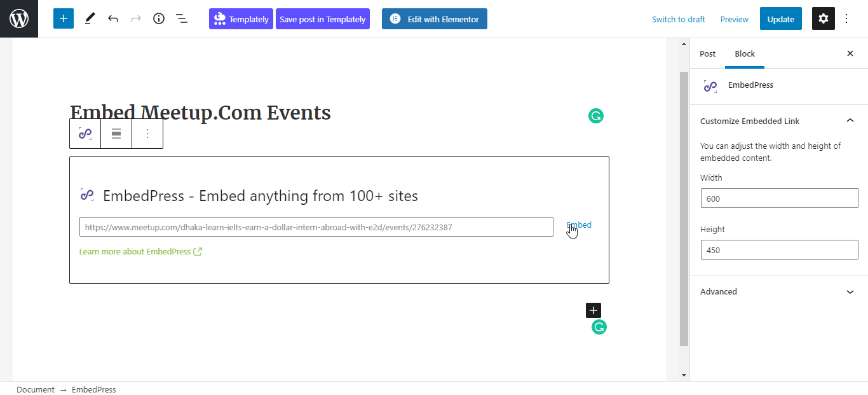Screen dimensions: 868x395
Task: Open the three-dot options menu in top bar
Action: point(846,18)
